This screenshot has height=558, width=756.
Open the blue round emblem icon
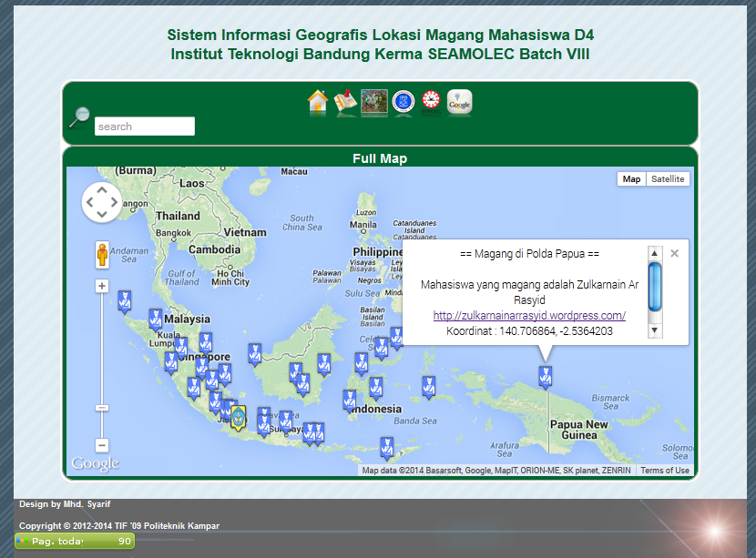pos(404,102)
